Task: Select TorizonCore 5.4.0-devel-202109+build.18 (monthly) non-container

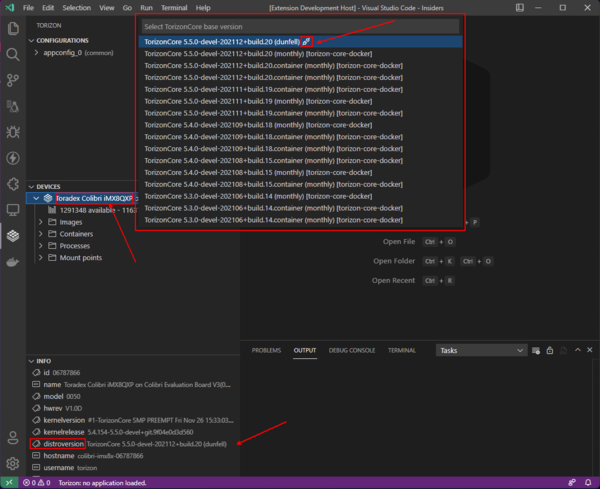Action: [x=300, y=125]
